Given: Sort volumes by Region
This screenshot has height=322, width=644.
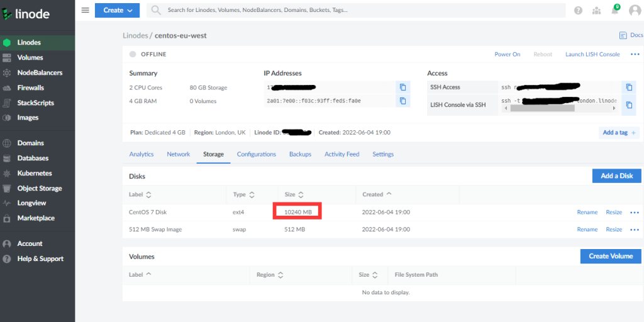Looking at the screenshot, I should [270, 275].
